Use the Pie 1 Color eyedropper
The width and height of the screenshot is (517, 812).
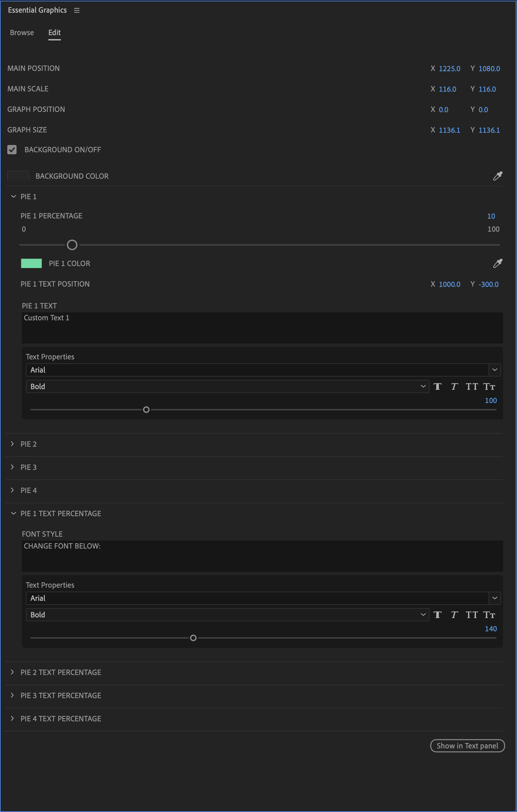(x=497, y=264)
